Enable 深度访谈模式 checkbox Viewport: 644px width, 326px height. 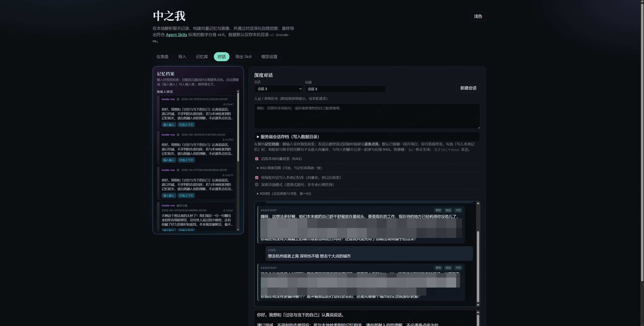coord(257,185)
